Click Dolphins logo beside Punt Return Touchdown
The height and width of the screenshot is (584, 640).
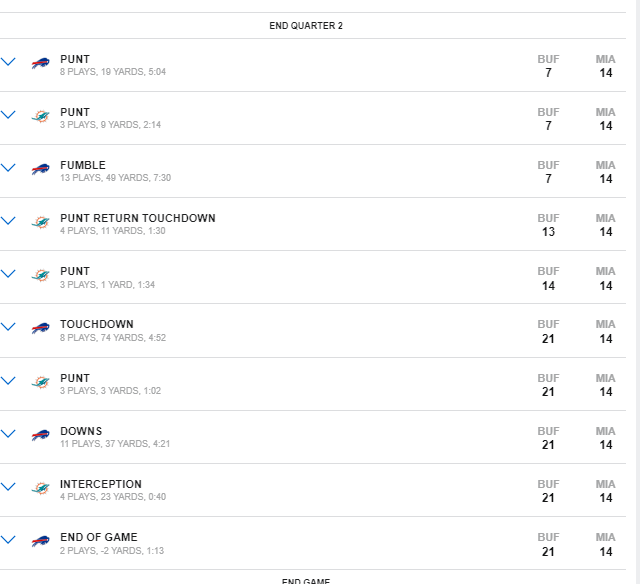(x=40, y=222)
